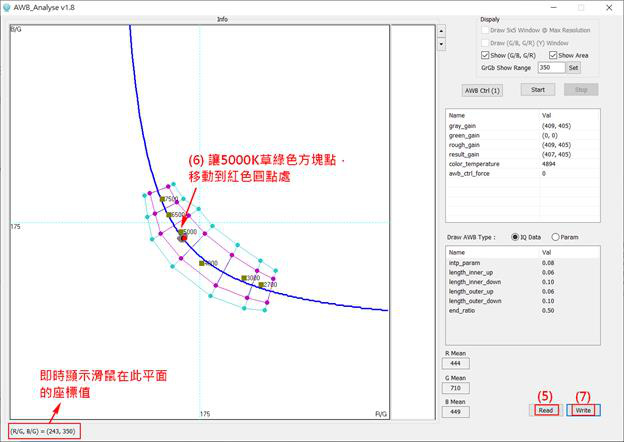Click the 5000 olive square point on the plot
The width and height of the screenshot is (624, 442).
(x=181, y=232)
